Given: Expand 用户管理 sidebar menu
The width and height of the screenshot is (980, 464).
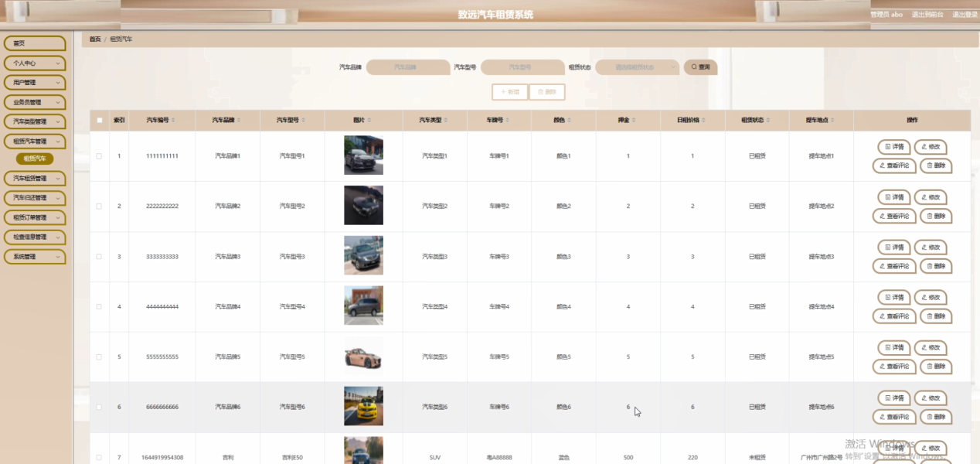Looking at the screenshot, I should (x=35, y=82).
